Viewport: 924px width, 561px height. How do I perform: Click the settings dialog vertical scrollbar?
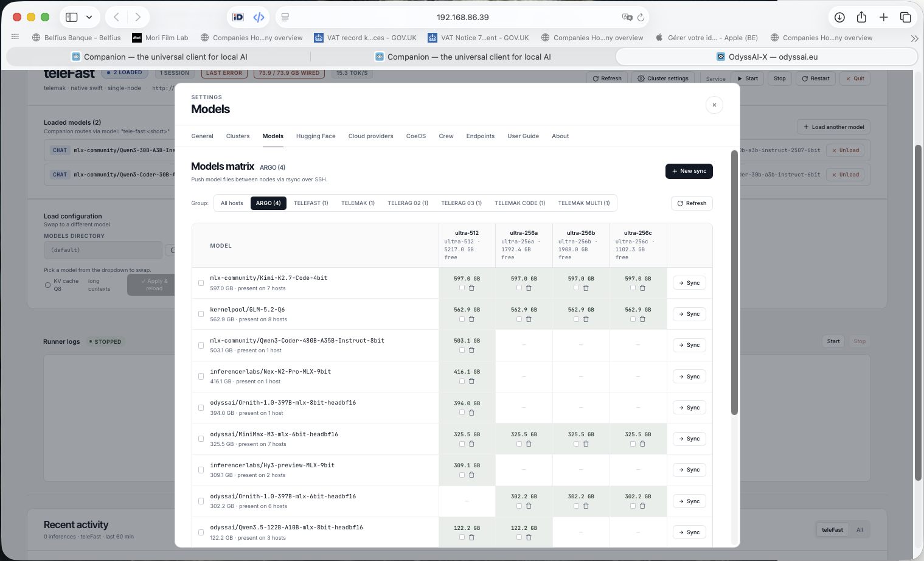[x=734, y=282]
